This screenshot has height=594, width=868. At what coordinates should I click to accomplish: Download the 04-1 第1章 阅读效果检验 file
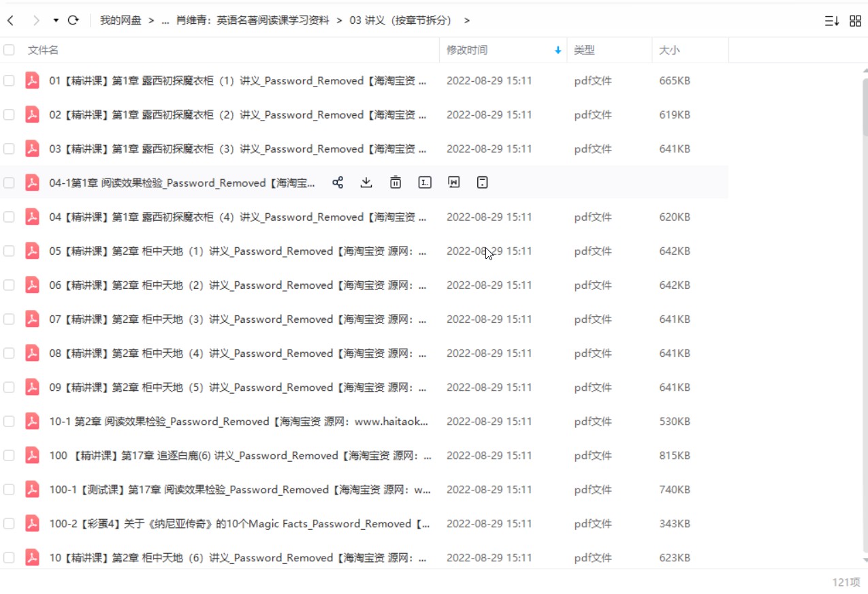click(366, 183)
